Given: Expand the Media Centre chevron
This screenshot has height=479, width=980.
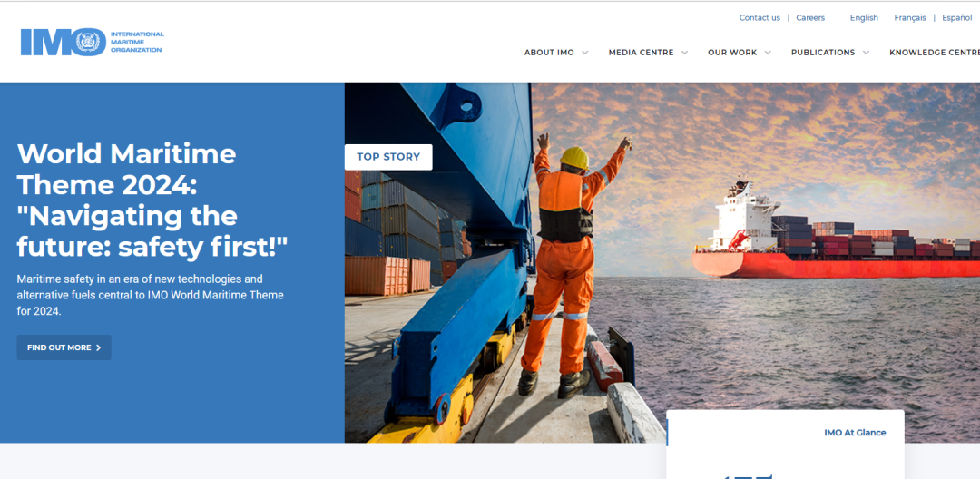Looking at the screenshot, I should click(x=685, y=53).
